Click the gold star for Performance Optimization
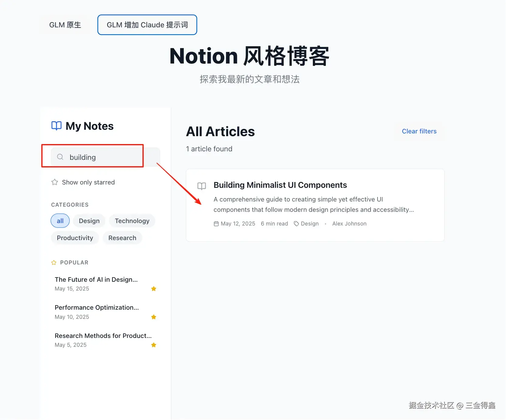Screen dimensions: 506x420 pyautogui.click(x=154, y=317)
